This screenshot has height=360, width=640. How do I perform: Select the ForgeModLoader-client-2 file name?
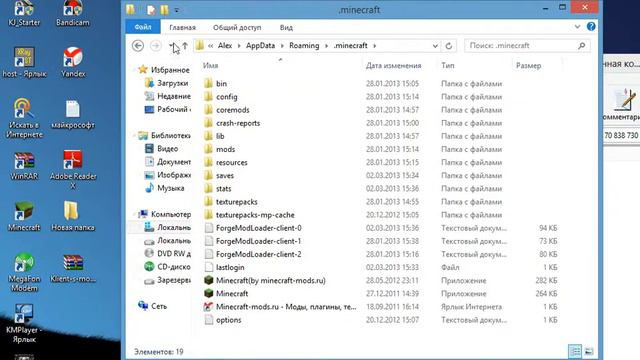[259, 254]
